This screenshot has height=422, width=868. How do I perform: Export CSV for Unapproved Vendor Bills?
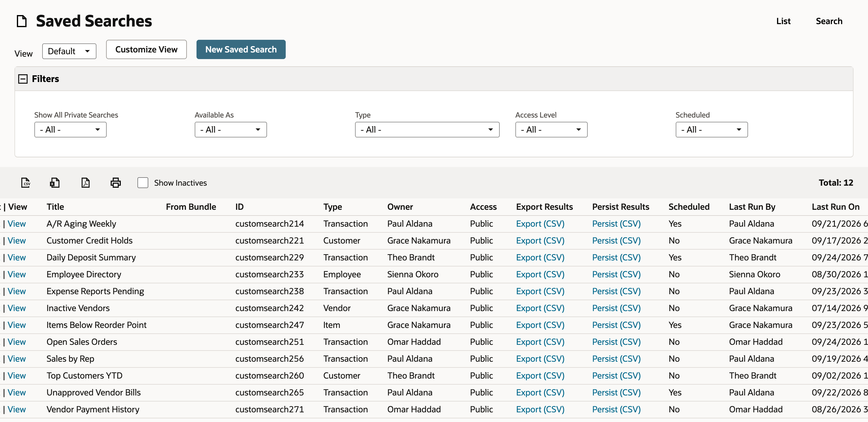coord(540,392)
